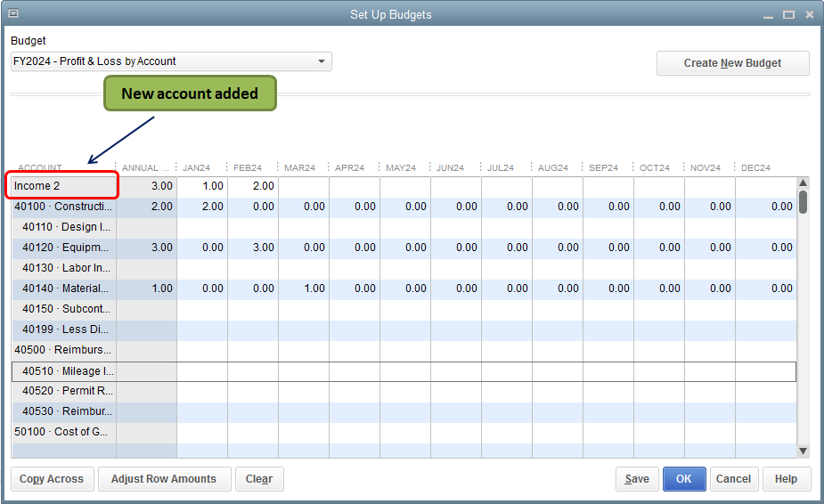
Task: Maximize the Set Up Budgets window
Action: 788,15
